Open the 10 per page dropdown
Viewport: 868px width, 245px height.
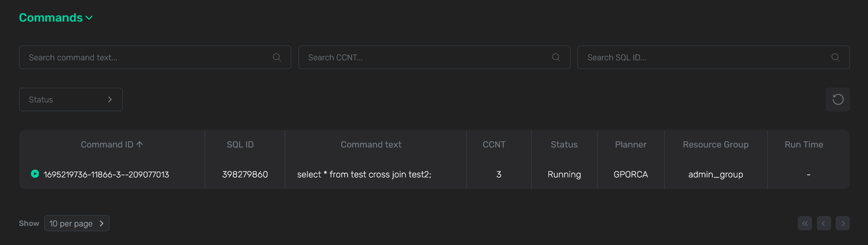77,223
